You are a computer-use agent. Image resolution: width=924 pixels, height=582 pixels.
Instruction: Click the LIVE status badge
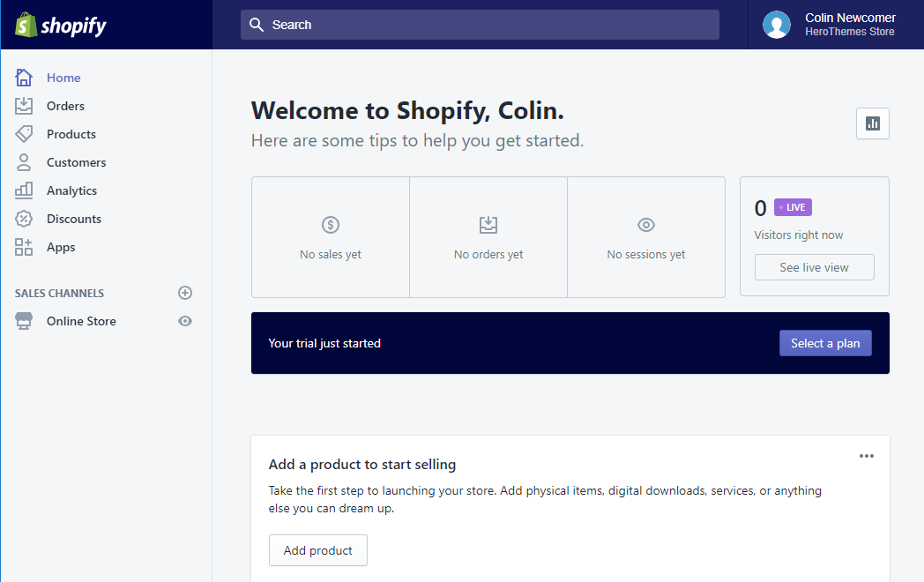pos(792,207)
